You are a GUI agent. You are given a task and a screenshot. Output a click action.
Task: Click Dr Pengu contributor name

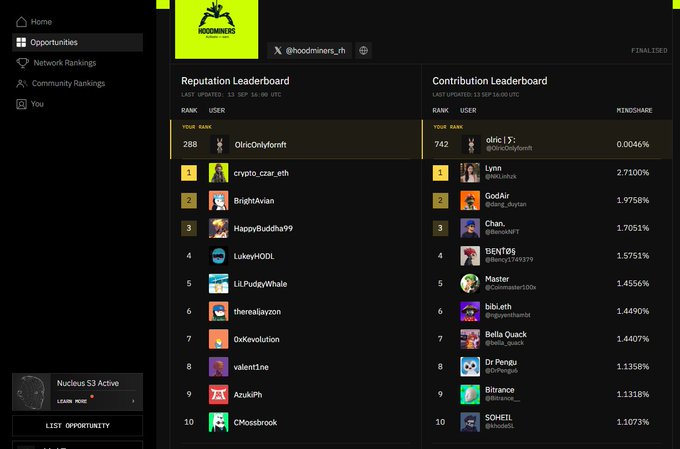coord(501,362)
